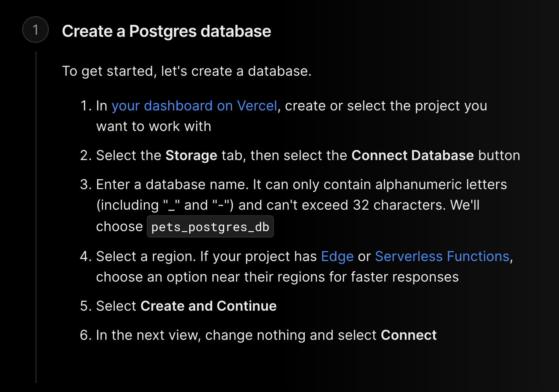
Task: Click the bold word Connect in step six
Action: coord(409,335)
